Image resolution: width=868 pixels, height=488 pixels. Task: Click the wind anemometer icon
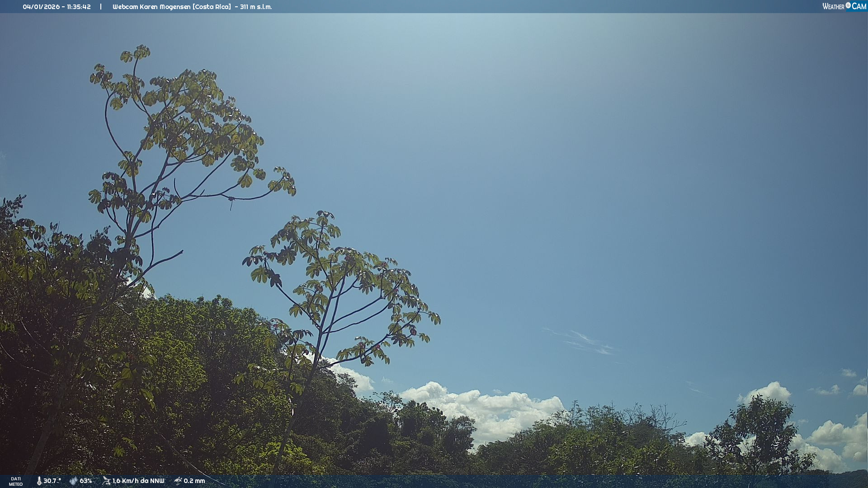pos(106,481)
